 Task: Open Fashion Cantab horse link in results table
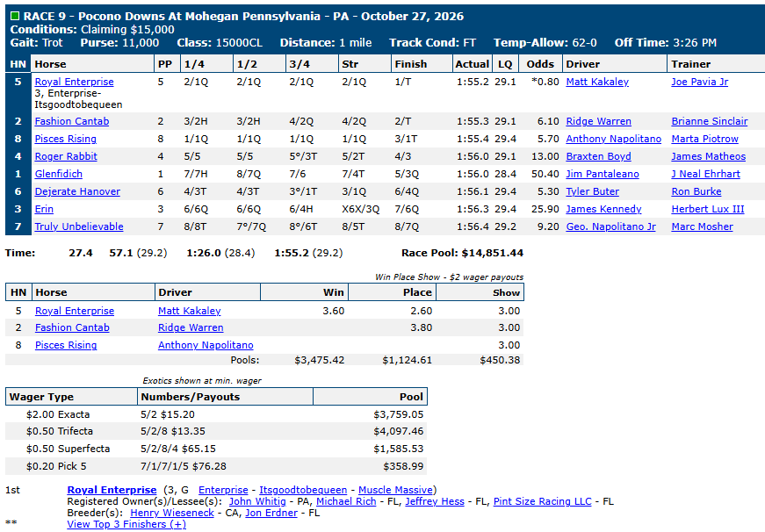72,121
